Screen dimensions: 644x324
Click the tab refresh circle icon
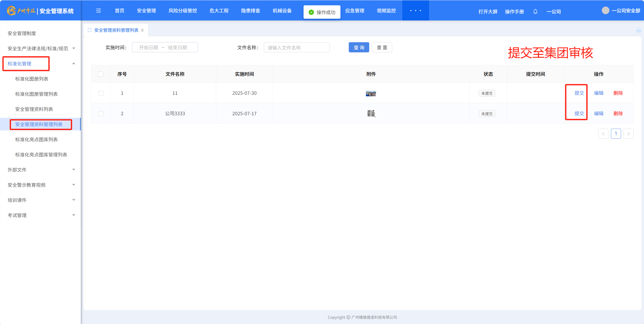(x=89, y=30)
